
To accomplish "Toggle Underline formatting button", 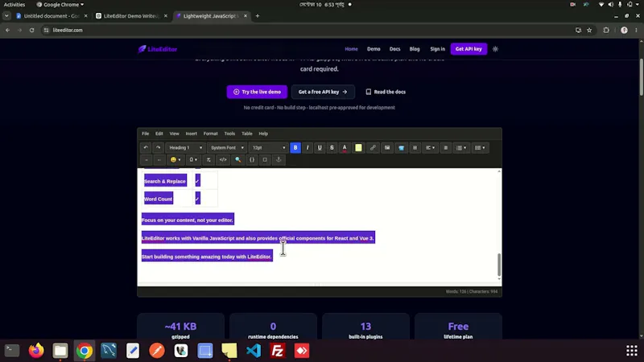I will click(x=320, y=148).
